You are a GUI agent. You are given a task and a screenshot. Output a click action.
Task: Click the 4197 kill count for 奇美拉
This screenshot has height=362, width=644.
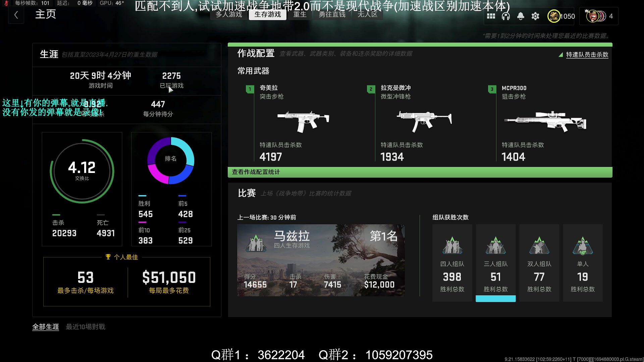tap(271, 157)
